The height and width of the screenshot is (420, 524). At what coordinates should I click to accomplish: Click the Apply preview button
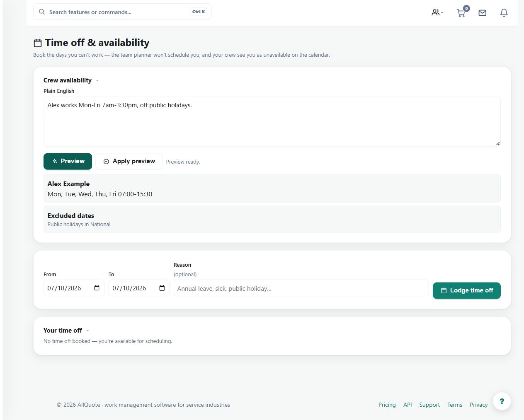(x=129, y=161)
